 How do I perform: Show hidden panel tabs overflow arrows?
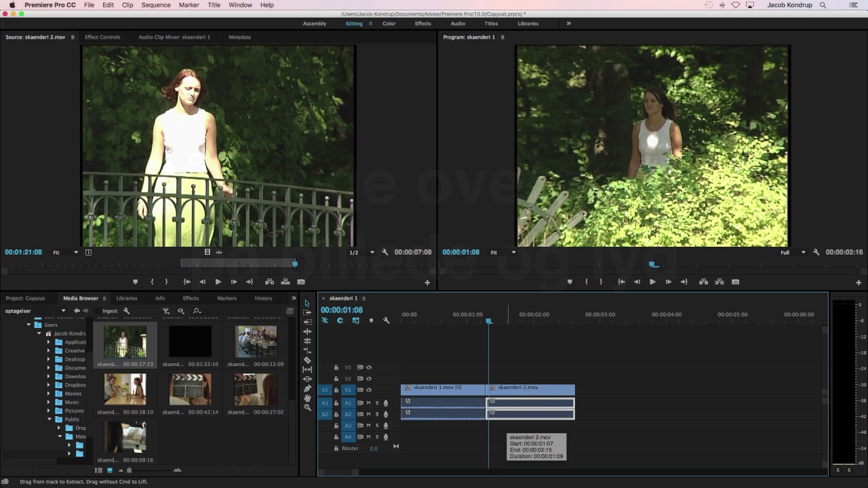(x=294, y=298)
